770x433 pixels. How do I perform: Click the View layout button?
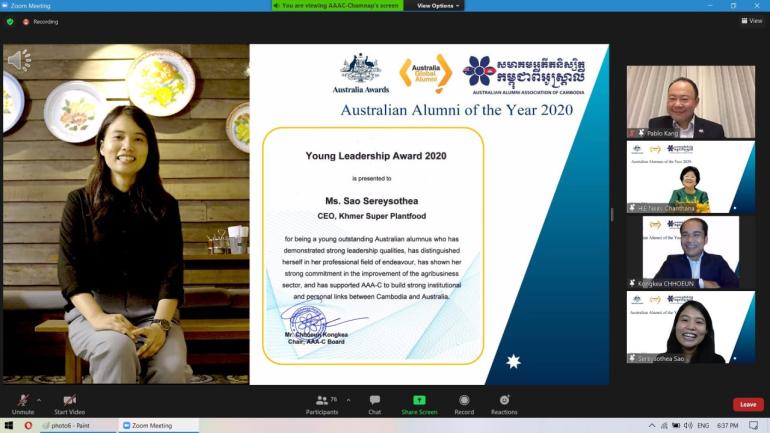pyautogui.click(x=751, y=21)
